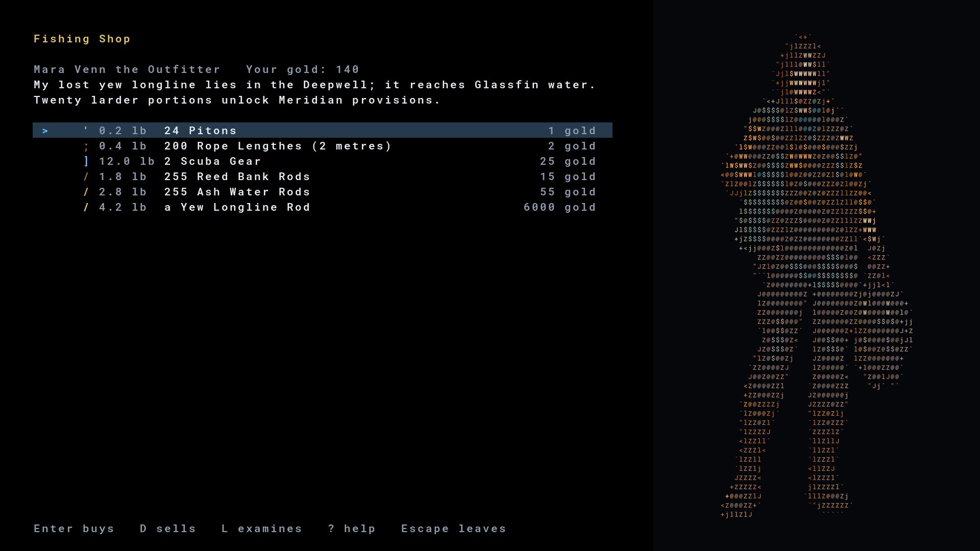Choose the 2 Scuba Gear entry
This screenshot has height=551, width=980.
pos(323,161)
